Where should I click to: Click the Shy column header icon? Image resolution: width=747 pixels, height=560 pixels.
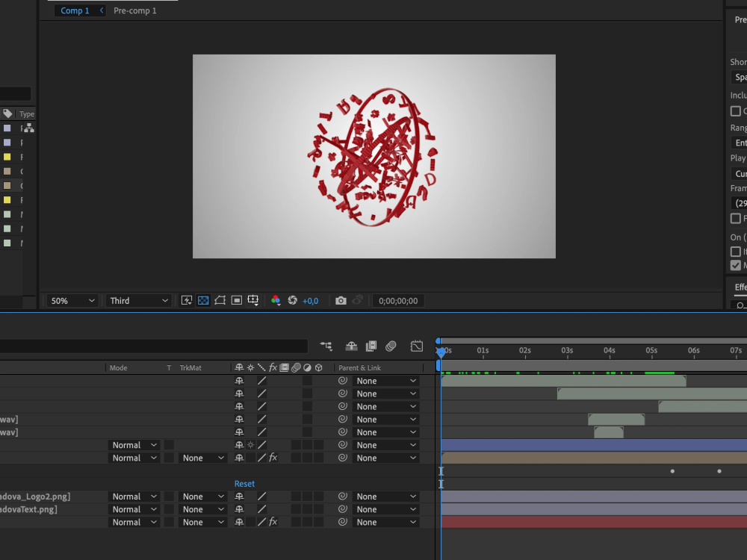(239, 367)
